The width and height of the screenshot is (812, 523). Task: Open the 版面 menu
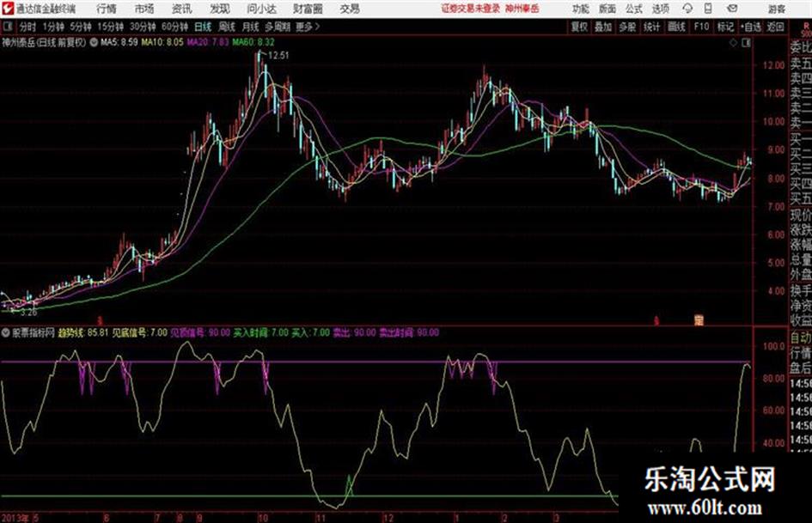607,9
